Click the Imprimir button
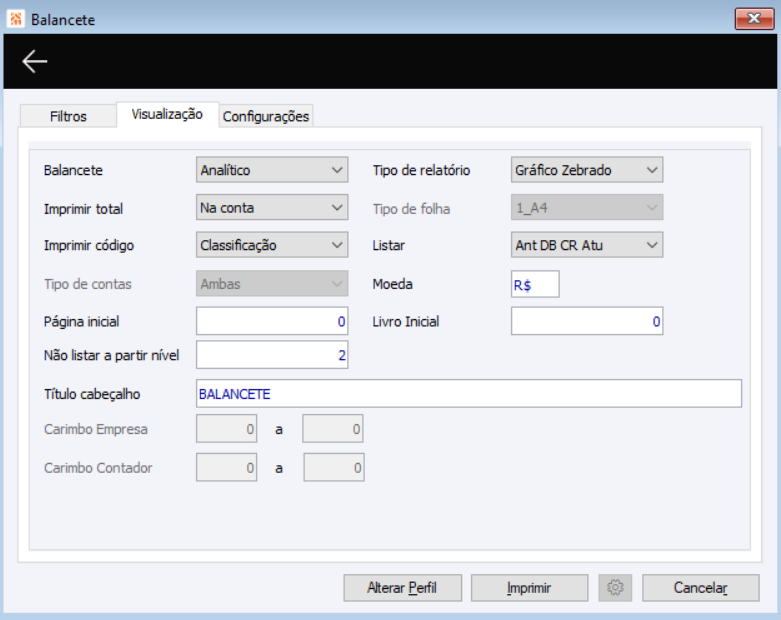This screenshot has width=781, height=620. pyautogui.click(x=529, y=588)
